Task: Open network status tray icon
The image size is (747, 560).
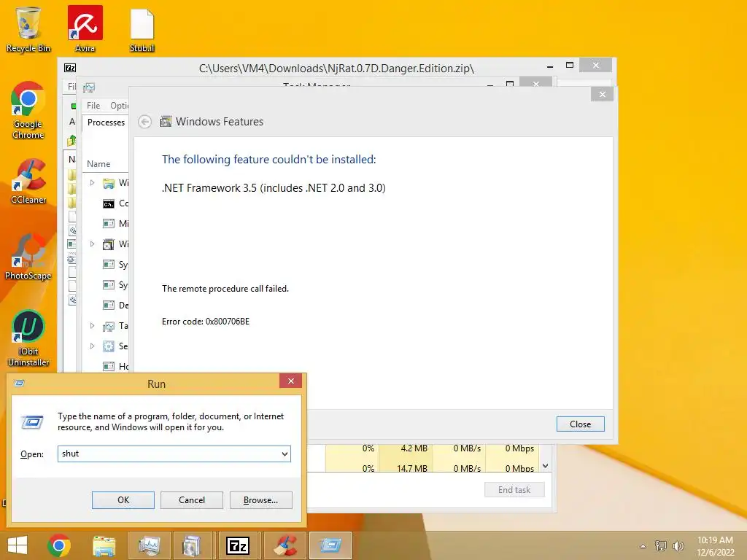Action: pos(660,545)
